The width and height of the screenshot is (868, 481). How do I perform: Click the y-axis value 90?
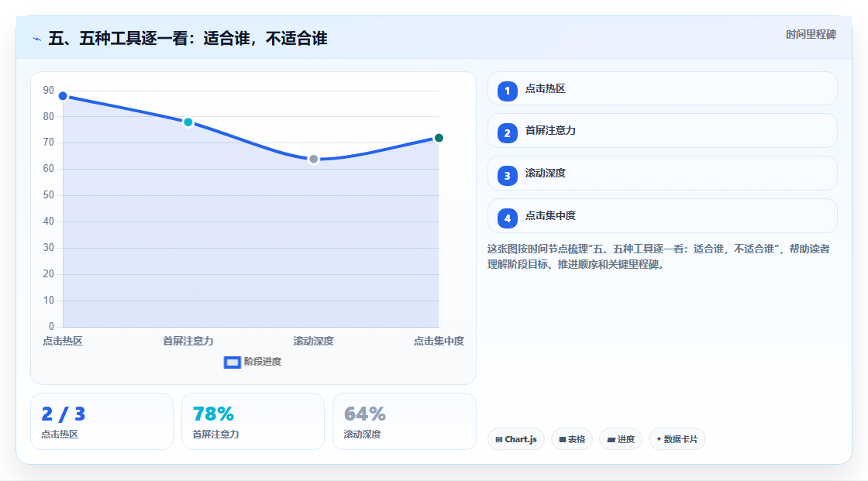pos(49,90)
